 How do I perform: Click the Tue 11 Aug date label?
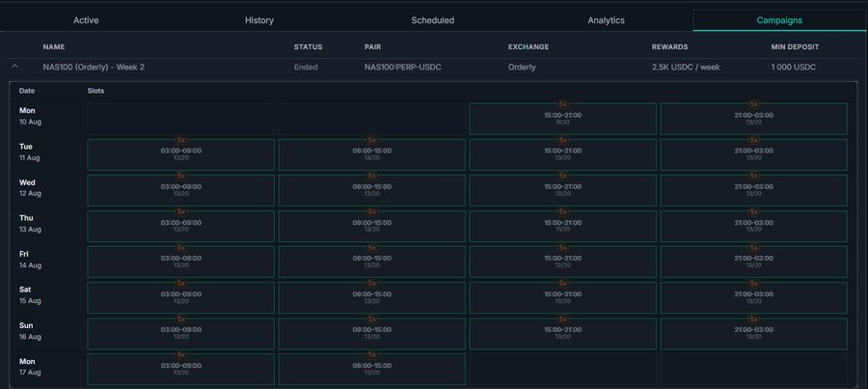click(30, 152)
